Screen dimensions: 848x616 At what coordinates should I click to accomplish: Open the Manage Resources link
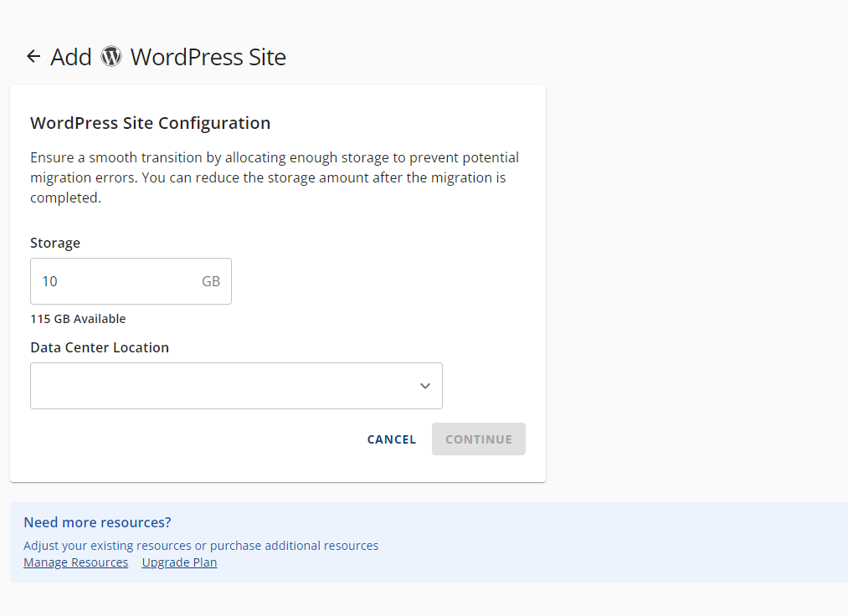tap(75, 562)
